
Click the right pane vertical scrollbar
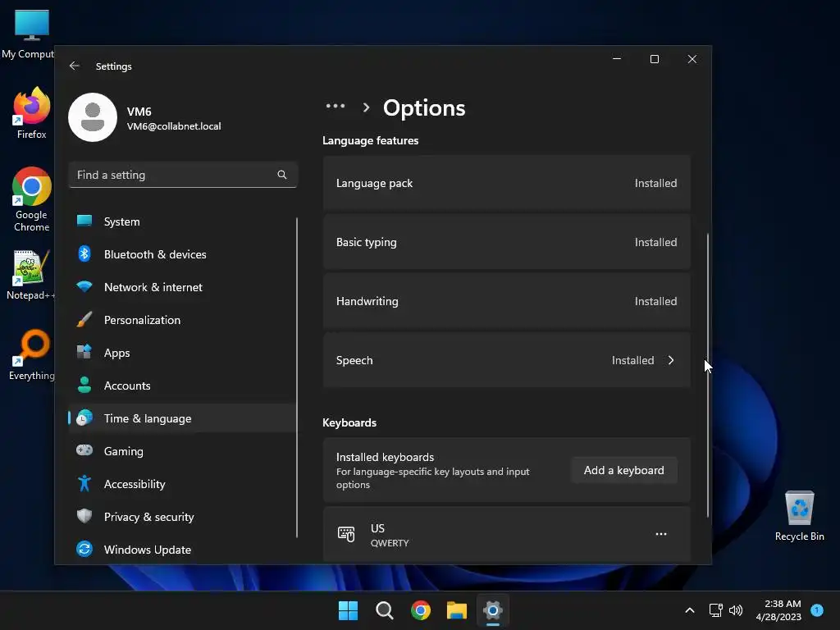(x=708, y=375)
